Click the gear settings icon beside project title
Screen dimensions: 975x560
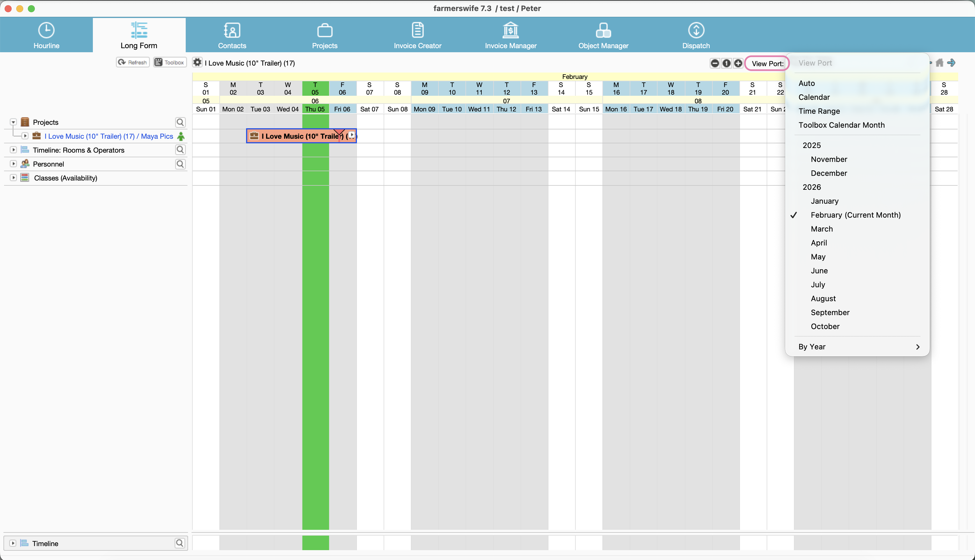[197, 63]
